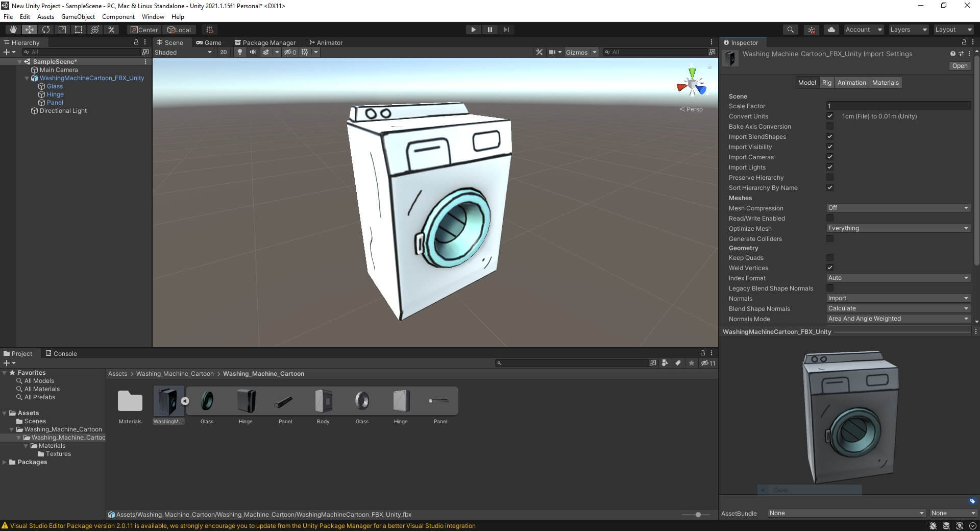Click the Step frame button
This screenshot has height=531, width=980.
click(506, 30)
